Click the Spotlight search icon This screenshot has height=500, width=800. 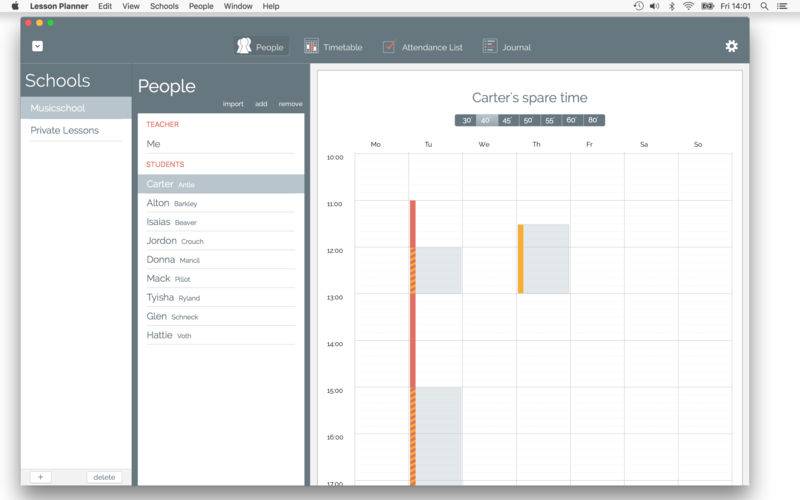pos(763,6)
